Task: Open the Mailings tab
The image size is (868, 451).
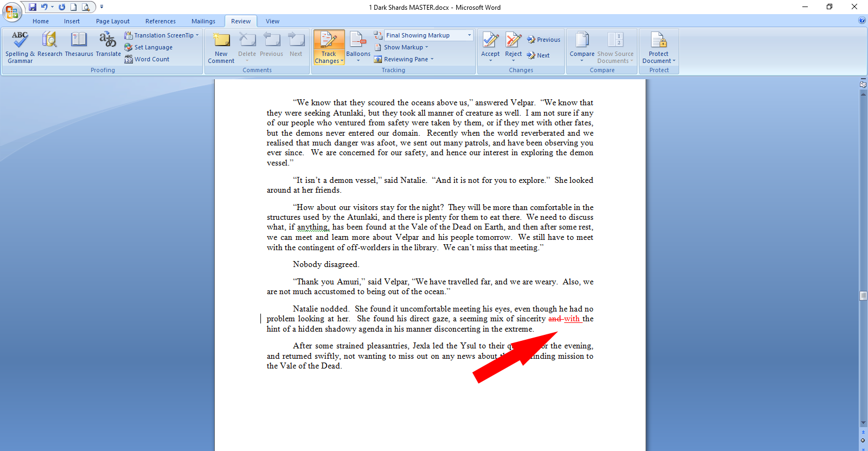Action: click(x=203, y=21)
